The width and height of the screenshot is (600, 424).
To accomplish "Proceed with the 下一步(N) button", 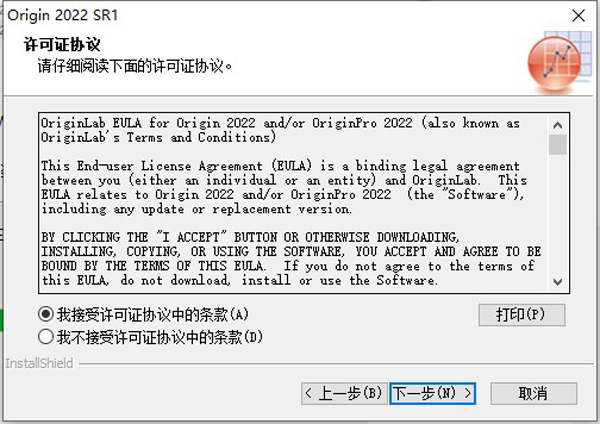I will point(432,393).
